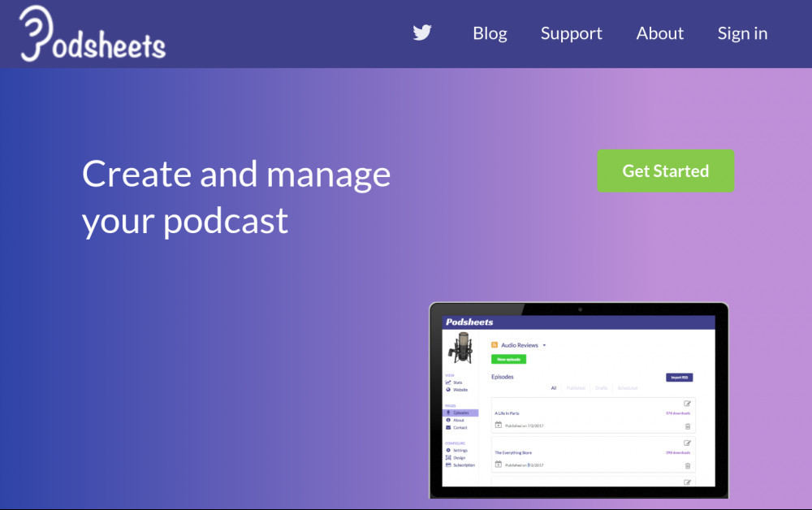Open Website in the preview sidebar

456,390
